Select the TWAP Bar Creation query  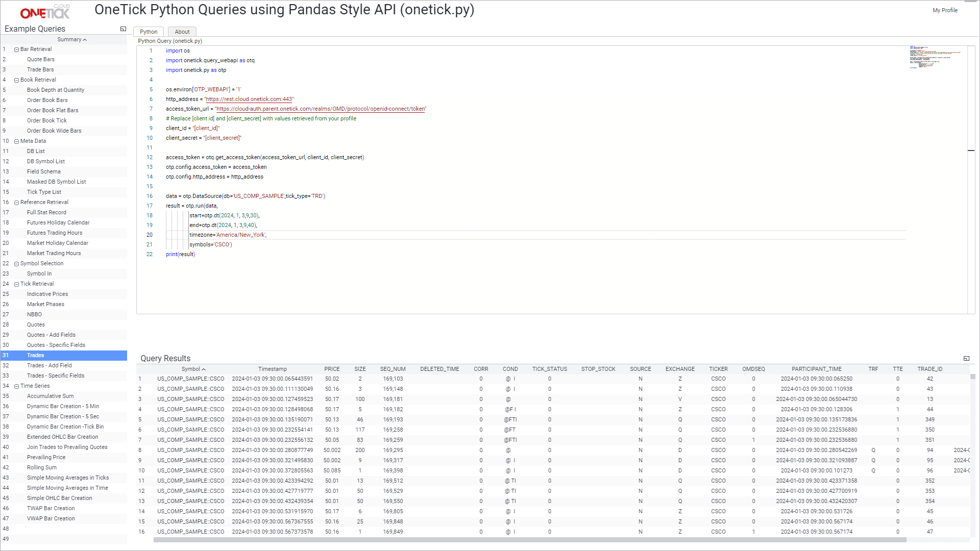point(51,508)
